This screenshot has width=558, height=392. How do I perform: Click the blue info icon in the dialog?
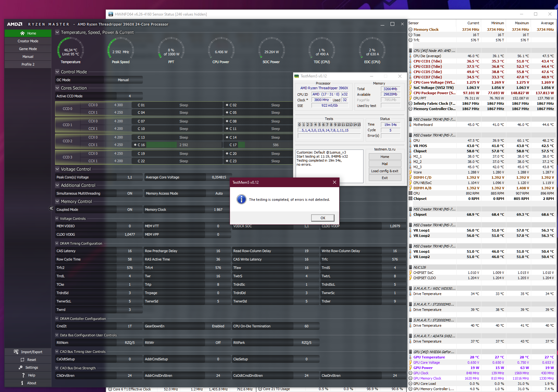(x=241, y=199)
